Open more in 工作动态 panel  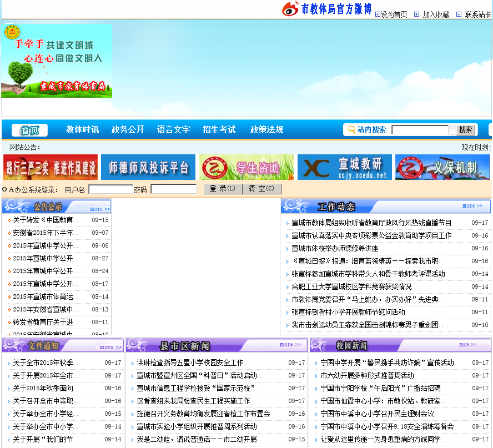point(472,205)
